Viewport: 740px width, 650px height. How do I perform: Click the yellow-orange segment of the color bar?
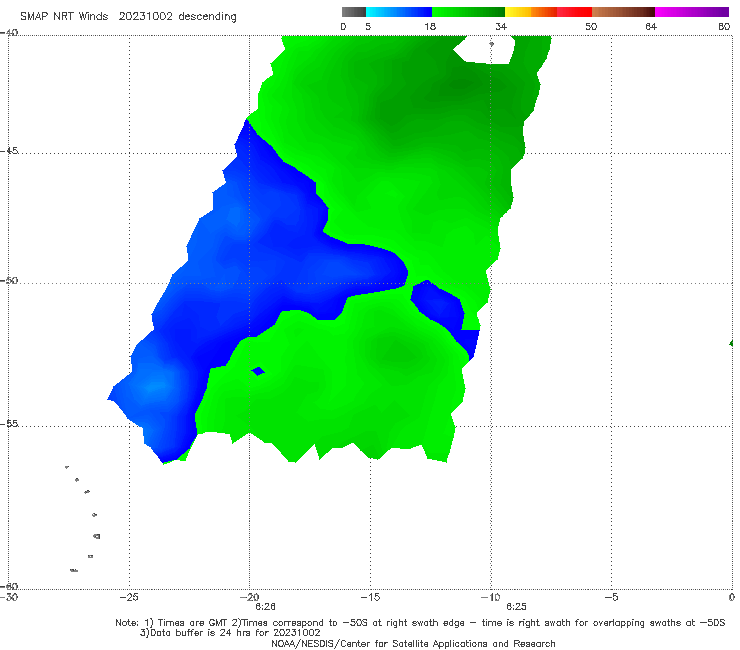[530, 12]
